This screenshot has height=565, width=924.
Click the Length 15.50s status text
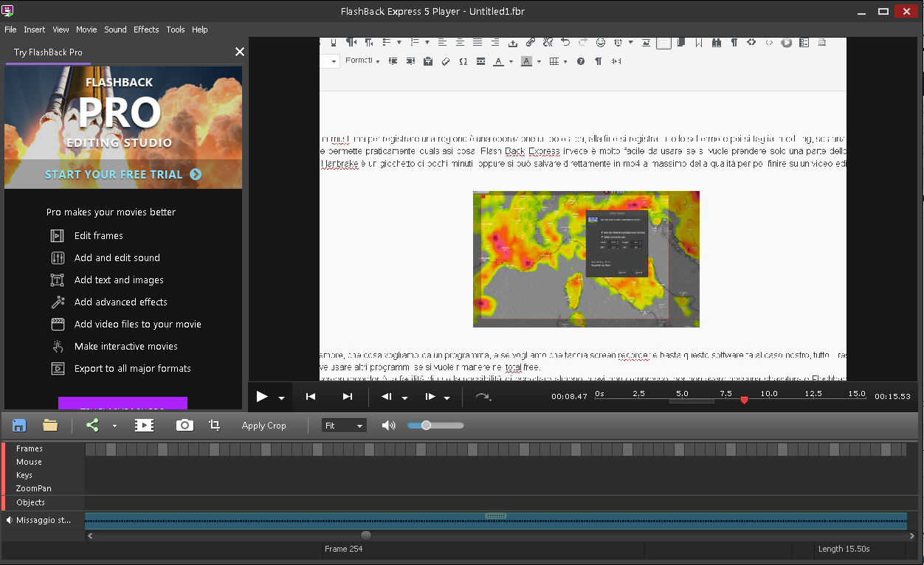pos(844,549)
